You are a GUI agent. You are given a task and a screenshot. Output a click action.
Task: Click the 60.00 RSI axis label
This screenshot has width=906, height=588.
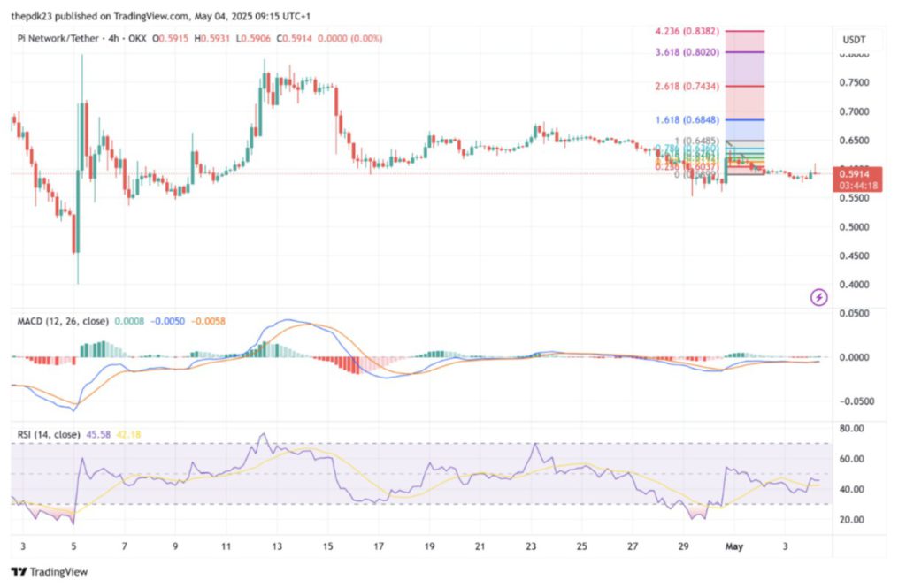pos(852,459)
